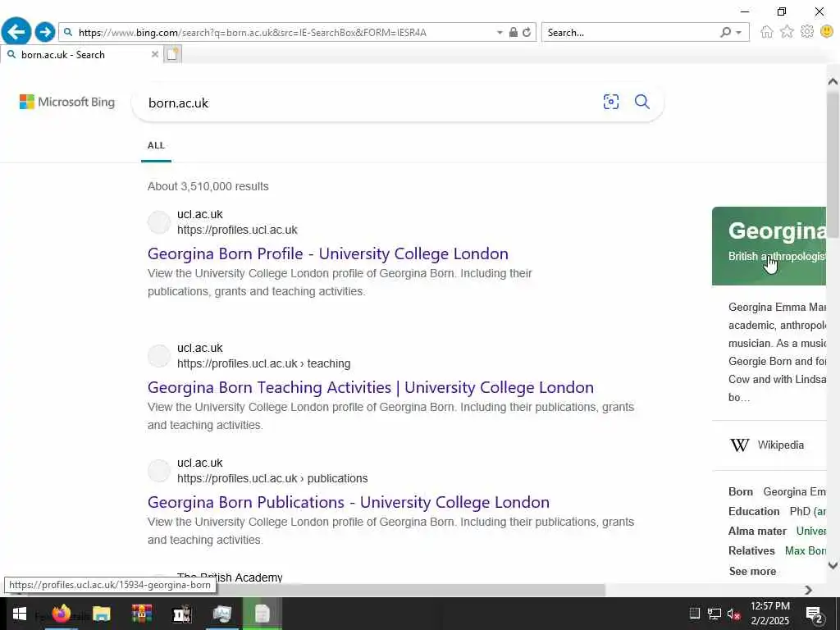Close the born.ac.uk - Search tab

tap(154, 54)
